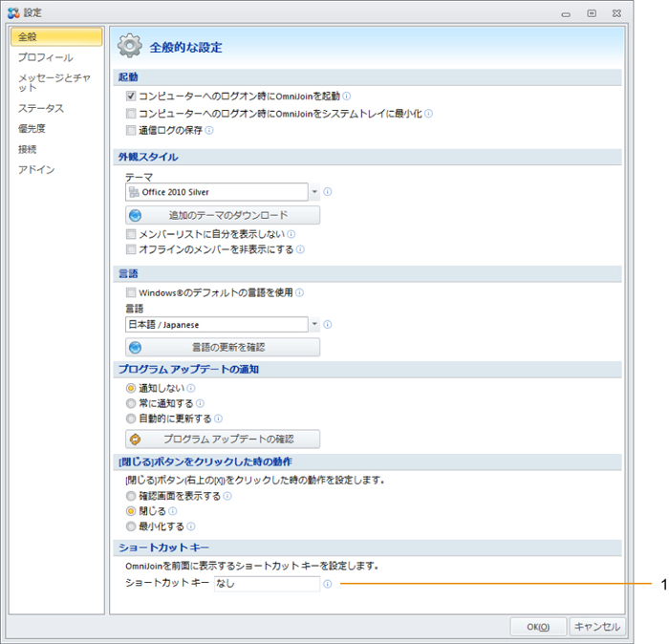Open メッセージとチャット settings page
Image resolution: width=669 pixels, height=644 pixels.
[x=54, y=83]
